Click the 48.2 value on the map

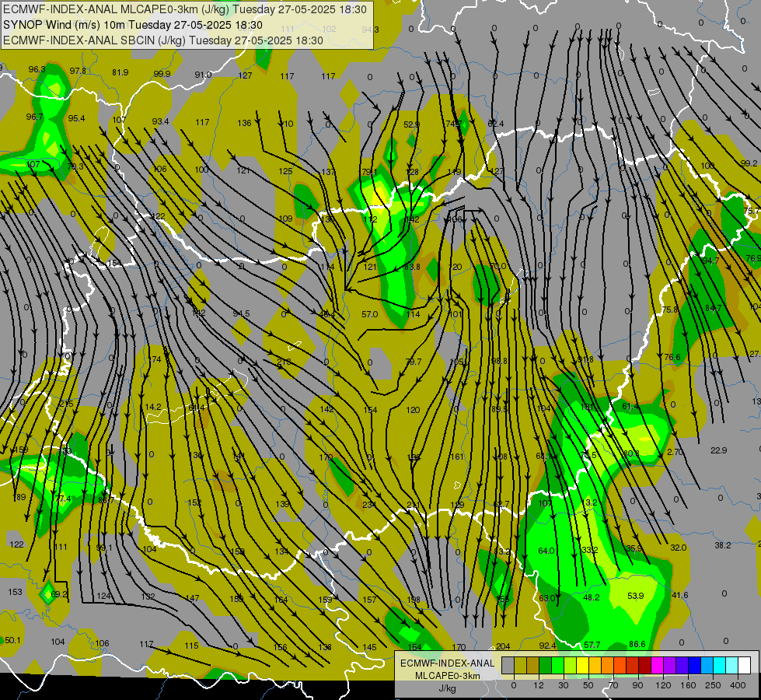tap(591, 597)
